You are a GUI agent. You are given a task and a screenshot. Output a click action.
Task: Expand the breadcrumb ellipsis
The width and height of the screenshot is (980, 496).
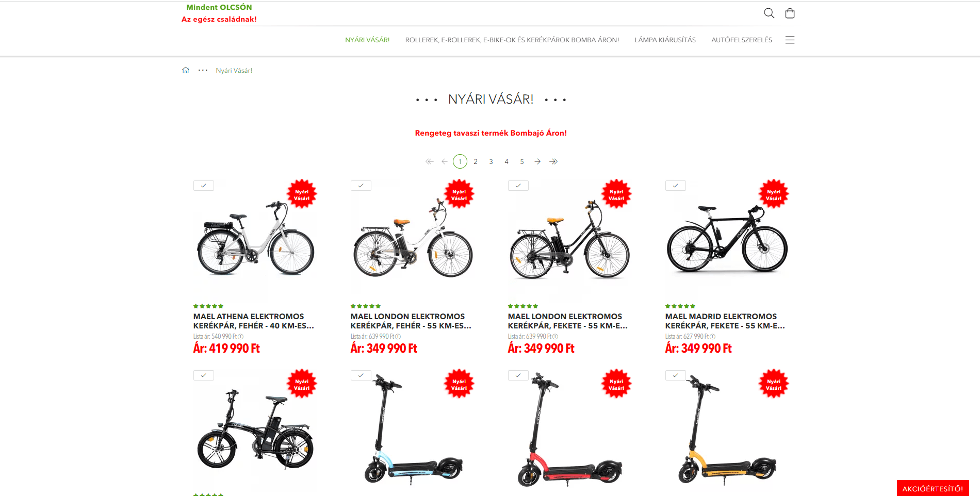tap(203, 70)
